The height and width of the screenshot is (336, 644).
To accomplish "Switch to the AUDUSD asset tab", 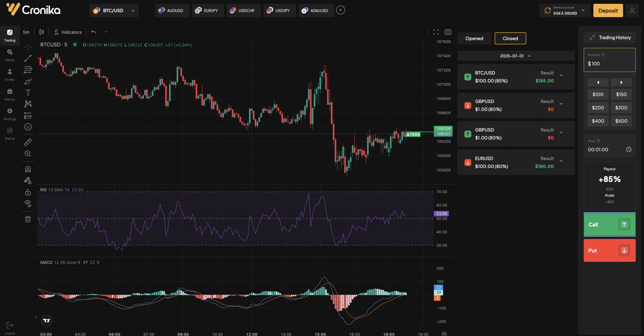I will [172, 11].
